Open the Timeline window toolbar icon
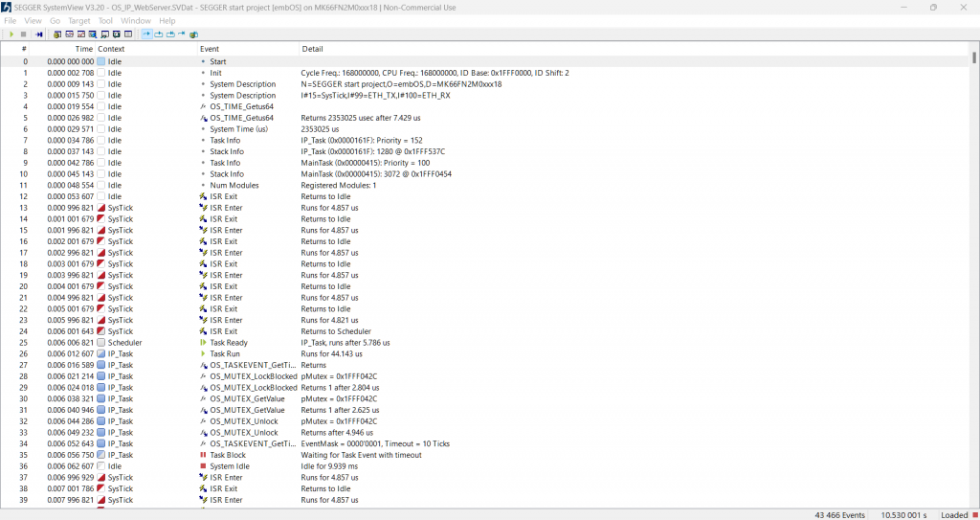Screen dimensions: 980x520 (x=69, y=34)
